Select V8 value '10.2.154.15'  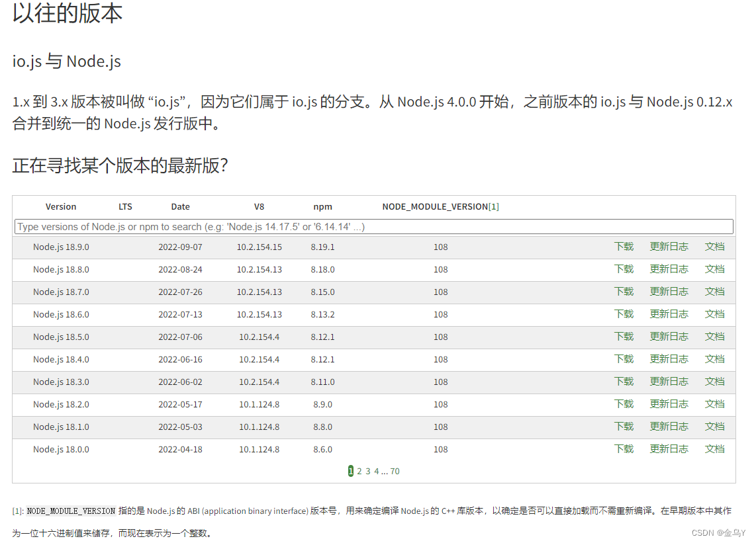point(259,247)
